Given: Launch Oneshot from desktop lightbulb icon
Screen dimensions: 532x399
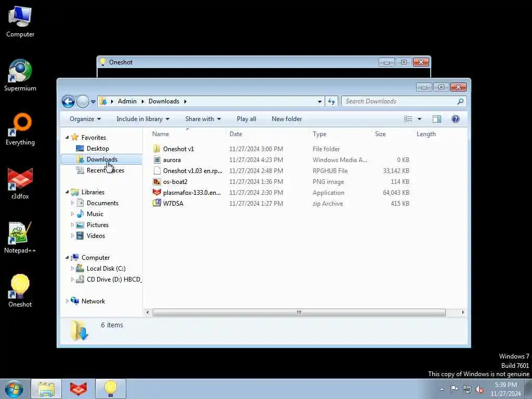Looking at the screenshot, I should click(20, 291).
